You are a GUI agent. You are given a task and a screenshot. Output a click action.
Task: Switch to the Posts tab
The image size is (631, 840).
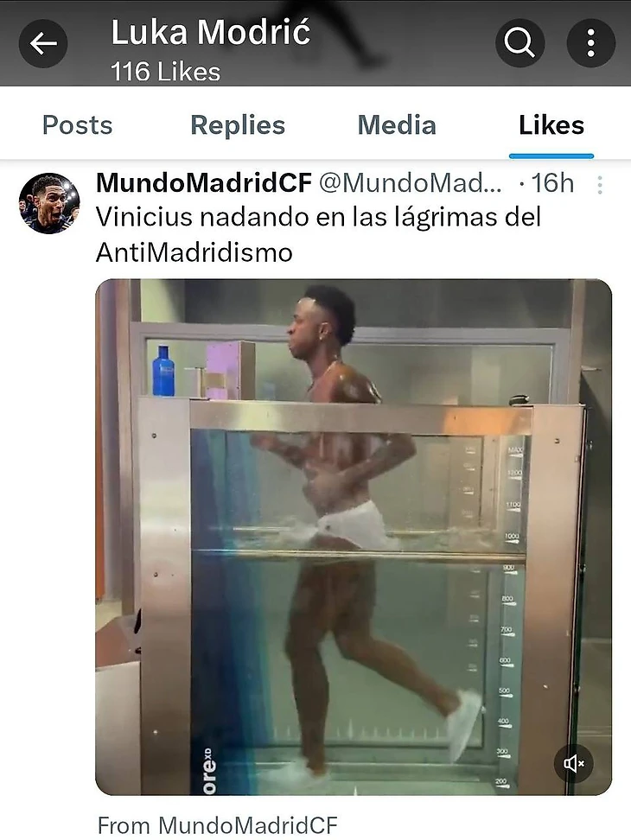coord(77,124)
